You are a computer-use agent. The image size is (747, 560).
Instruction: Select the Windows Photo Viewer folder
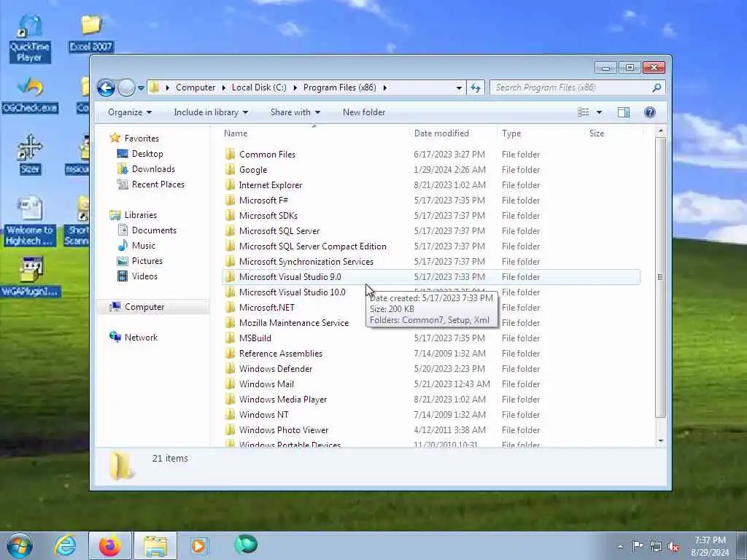(284, 430)
